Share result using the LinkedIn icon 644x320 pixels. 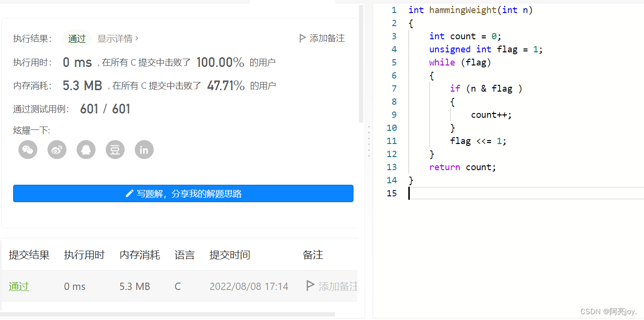[144, 150]
